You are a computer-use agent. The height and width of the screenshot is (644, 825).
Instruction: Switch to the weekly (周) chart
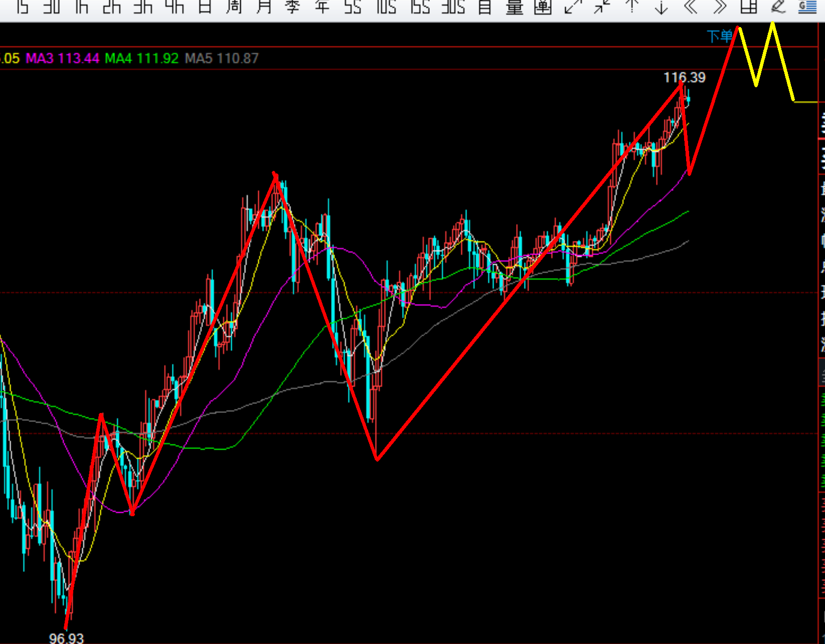click(234, 7)
